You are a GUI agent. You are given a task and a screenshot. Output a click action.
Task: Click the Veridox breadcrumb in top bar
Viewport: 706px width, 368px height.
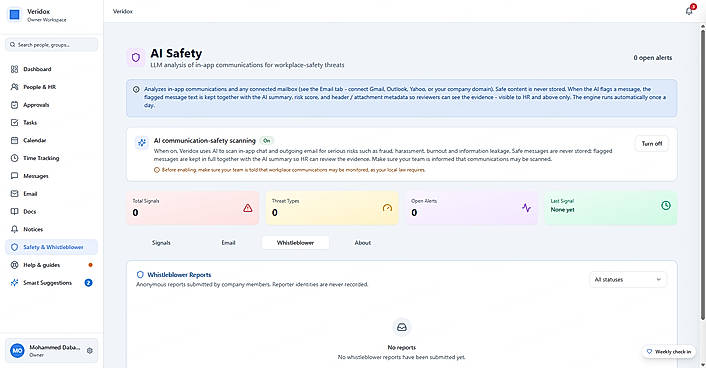(x=122, y=11)
